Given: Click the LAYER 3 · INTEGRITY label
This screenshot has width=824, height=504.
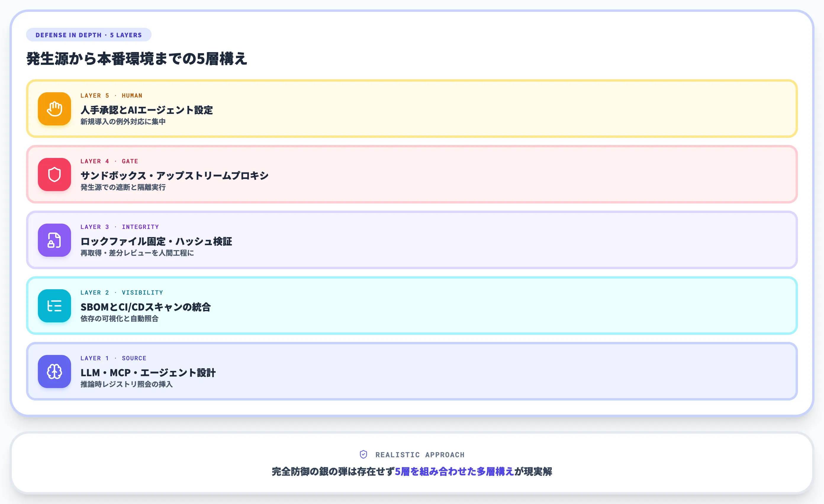Looking at the screenshot, I should (120, 227).
